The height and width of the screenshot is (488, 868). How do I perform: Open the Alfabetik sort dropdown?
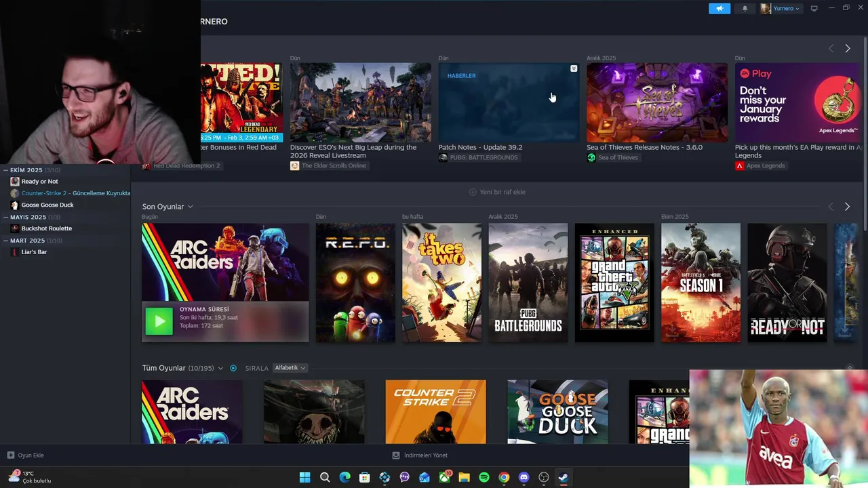pyautogui.click(x=290, y=368)
